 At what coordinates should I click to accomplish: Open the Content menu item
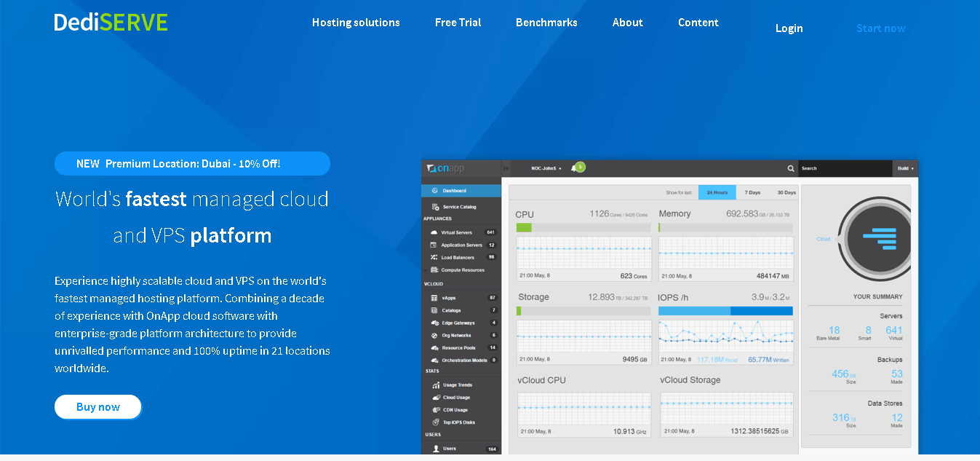pos(698,23)
